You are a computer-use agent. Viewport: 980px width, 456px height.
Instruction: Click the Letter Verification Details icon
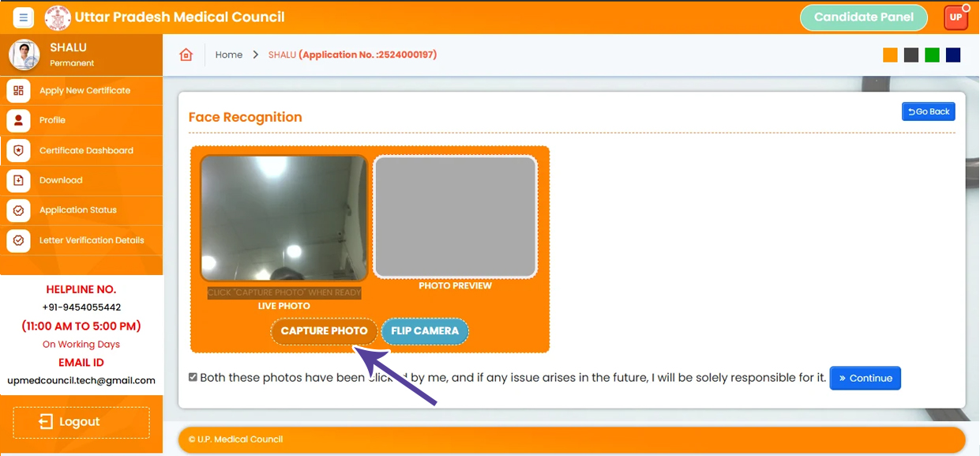pos(18,240)
